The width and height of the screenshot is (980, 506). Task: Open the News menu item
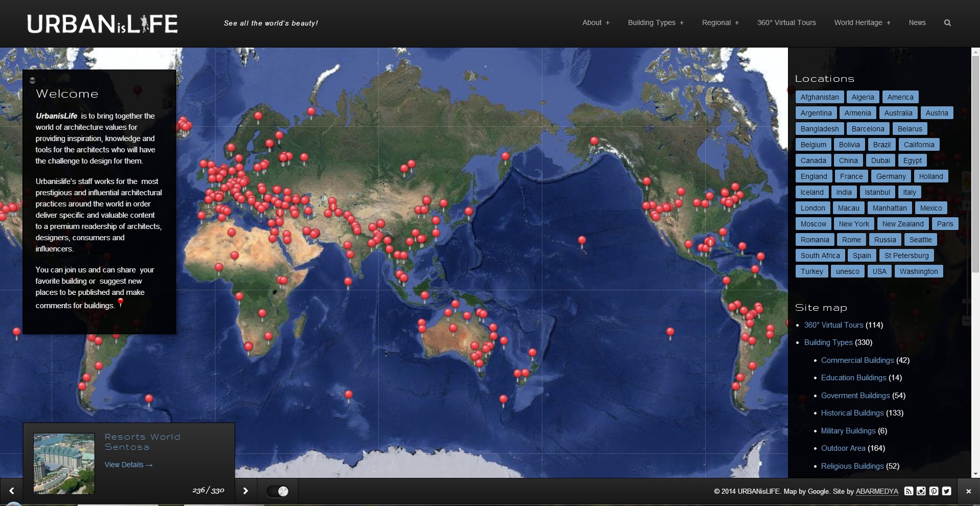pos(917,22)
